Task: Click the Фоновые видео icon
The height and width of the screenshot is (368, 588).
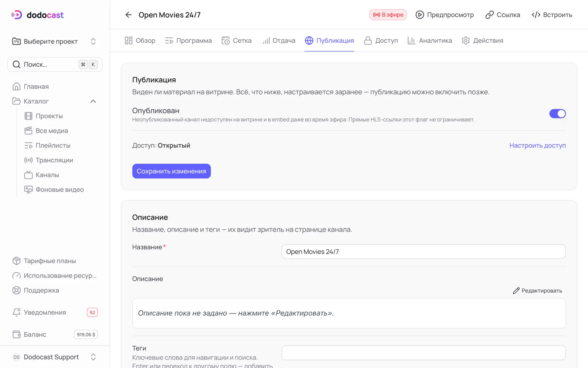Action: coord(28,190)
